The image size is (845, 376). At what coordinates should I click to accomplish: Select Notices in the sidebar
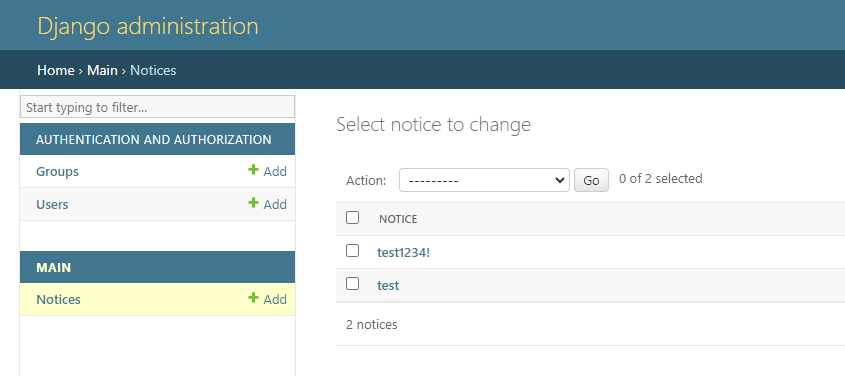[58, 300]
